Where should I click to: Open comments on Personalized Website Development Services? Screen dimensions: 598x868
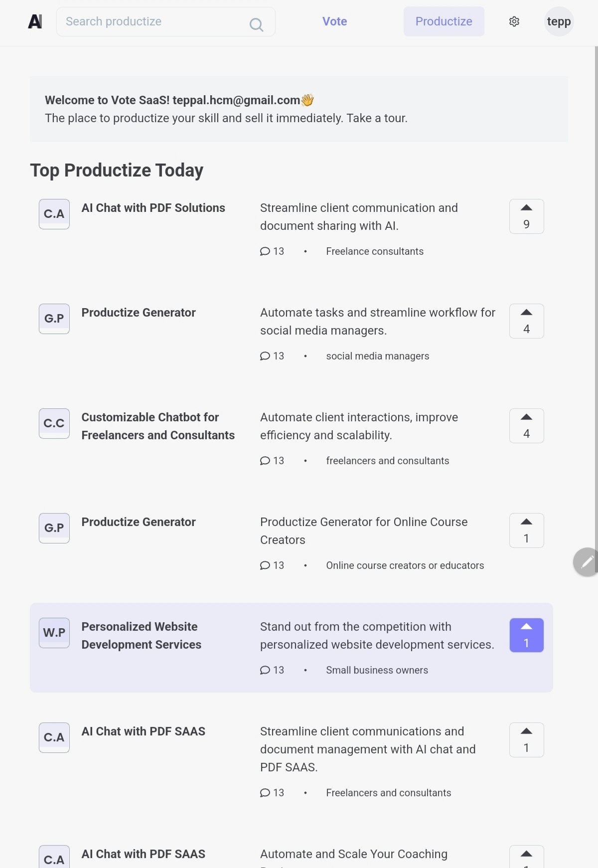point(272,670)
